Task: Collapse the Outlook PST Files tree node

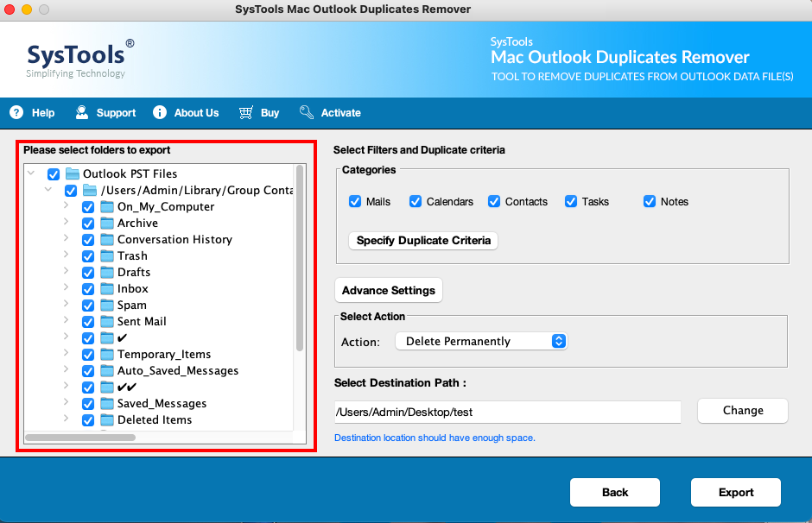Action: click(x=31, y=173)
